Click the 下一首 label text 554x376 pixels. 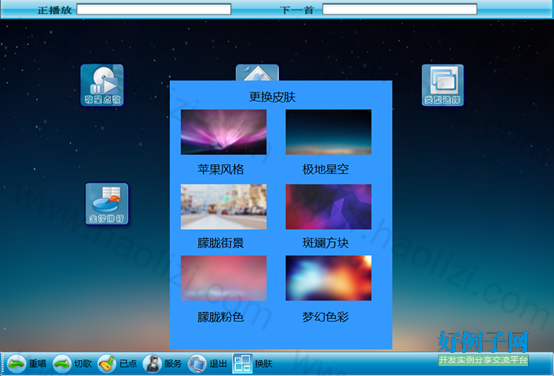(297, 10)
